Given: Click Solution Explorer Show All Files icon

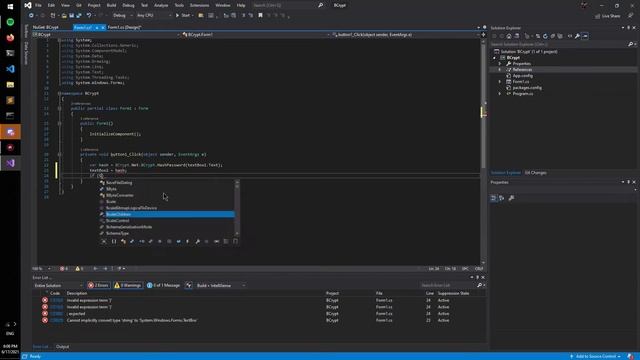Looking at the screenshot, I should (x=560, y=36).
